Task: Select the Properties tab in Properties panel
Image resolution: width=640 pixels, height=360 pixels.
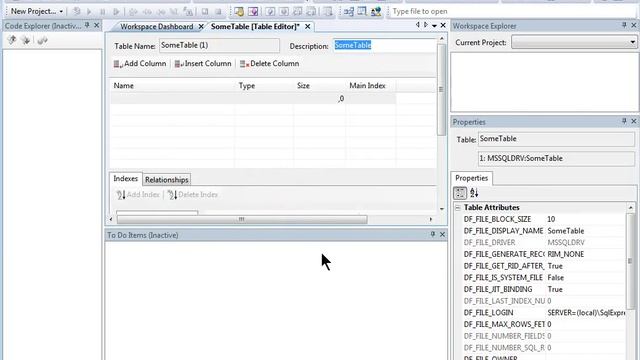Action: (471, 178)
